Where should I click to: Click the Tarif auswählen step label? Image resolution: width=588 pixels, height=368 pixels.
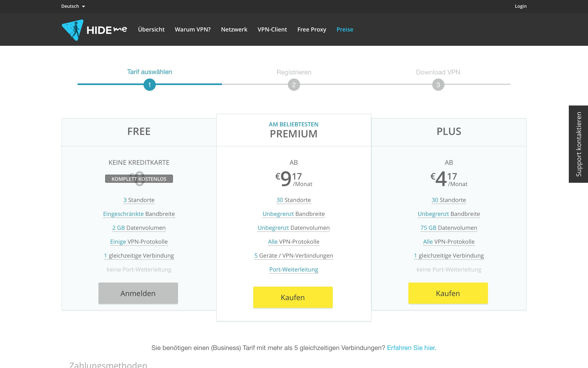[x=149, y=72]
